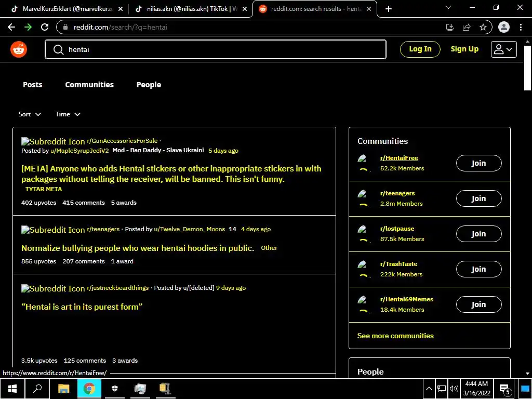Open the notification center icon
The width and height of the screenshot is (532, 399).
505,389
